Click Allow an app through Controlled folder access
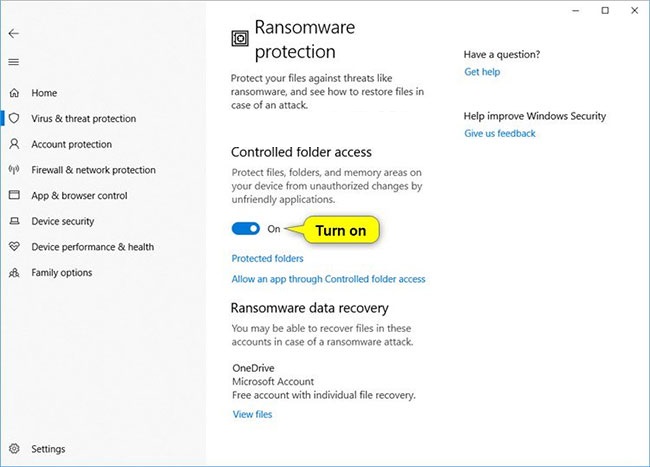The height and width of the screenshot is (467, 650). (x=328, y=279)
